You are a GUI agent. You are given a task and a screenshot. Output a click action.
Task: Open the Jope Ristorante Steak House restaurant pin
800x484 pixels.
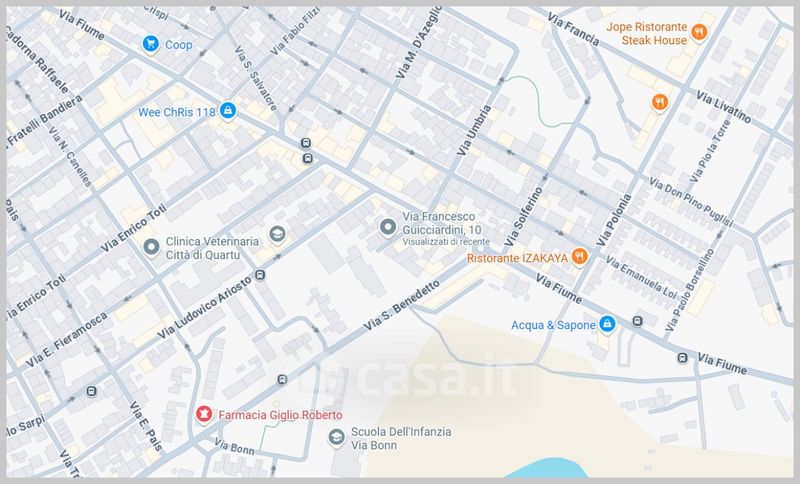pos(699,33)
